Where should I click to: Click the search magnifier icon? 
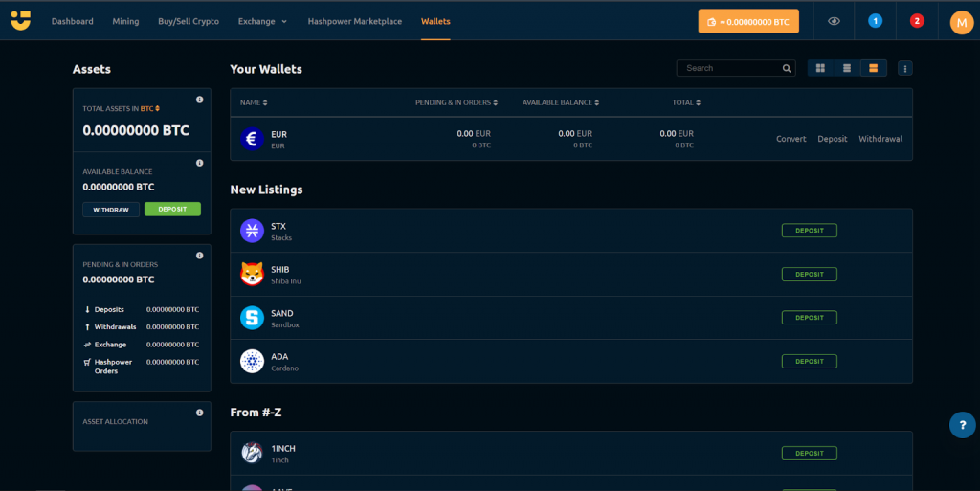787,68
